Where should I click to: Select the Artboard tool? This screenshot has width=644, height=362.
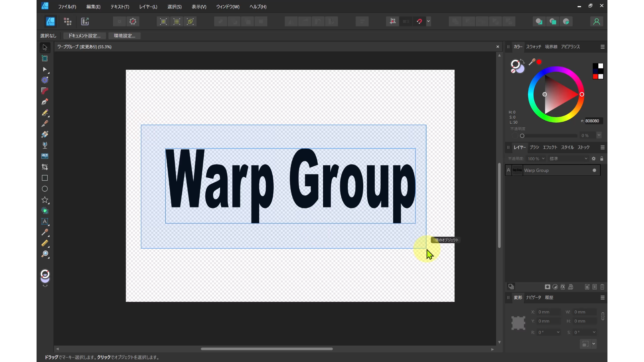(x=45, y=58)
